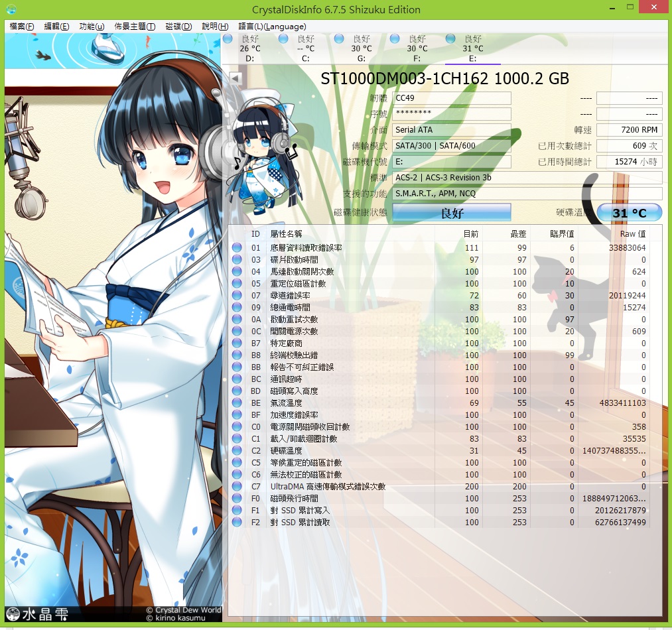672x630 pixels.
Task: Click the power on count 609 次
Action: coord(629,146)
